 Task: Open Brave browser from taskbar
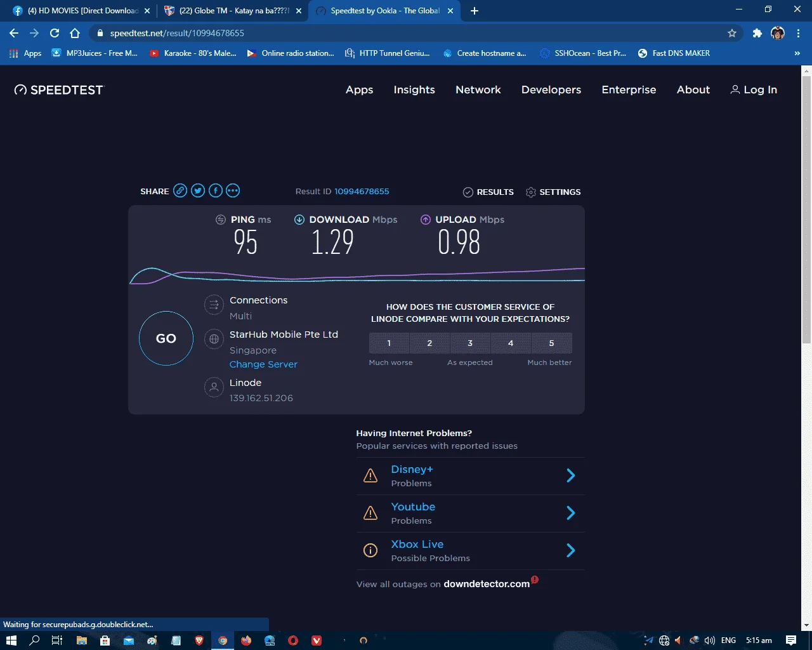199,640
